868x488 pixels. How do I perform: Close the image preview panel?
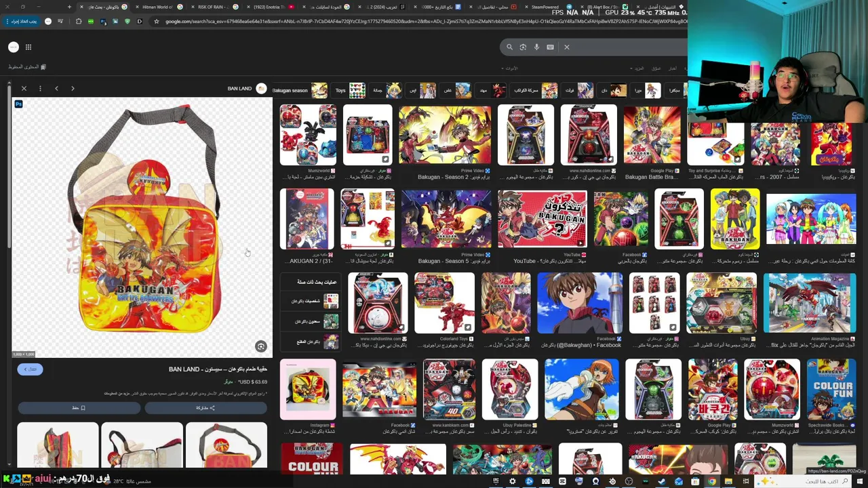coord(24,88)
